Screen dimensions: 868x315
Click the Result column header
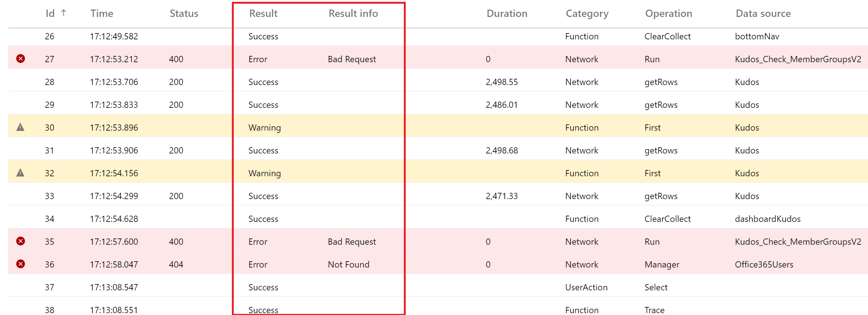pos(263,14)
